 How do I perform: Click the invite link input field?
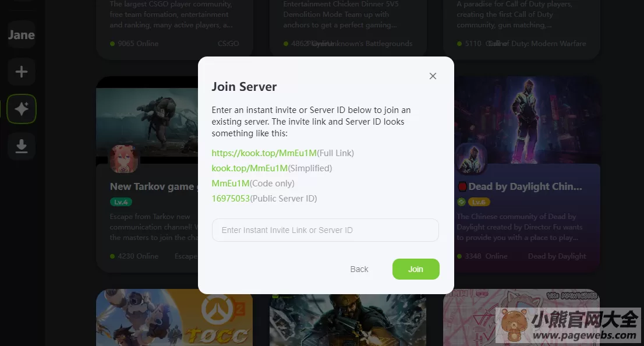pos(325,230)
